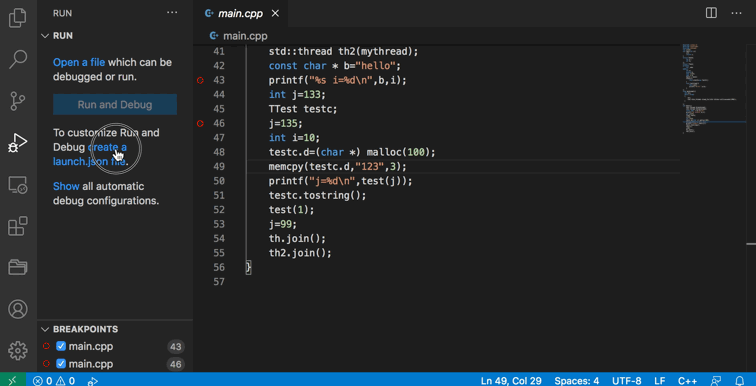756x386 pixels.
Task: Uncheck main.cpp breakpoint at line 46
Action: (x=61, y=363)
